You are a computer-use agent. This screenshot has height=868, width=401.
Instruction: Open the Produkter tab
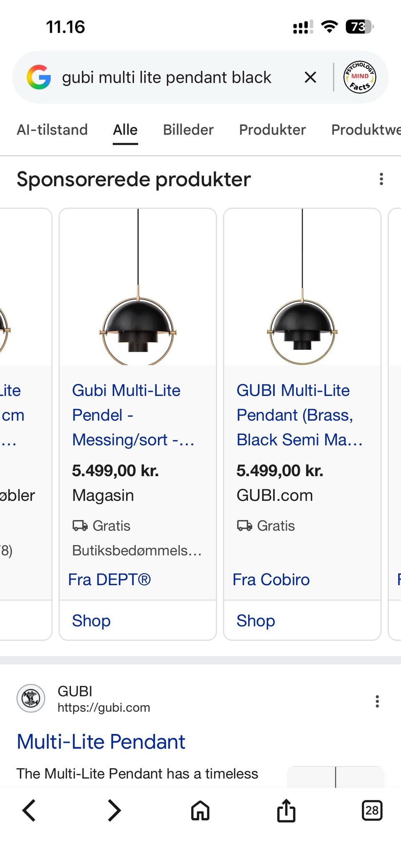click(272, 129)
